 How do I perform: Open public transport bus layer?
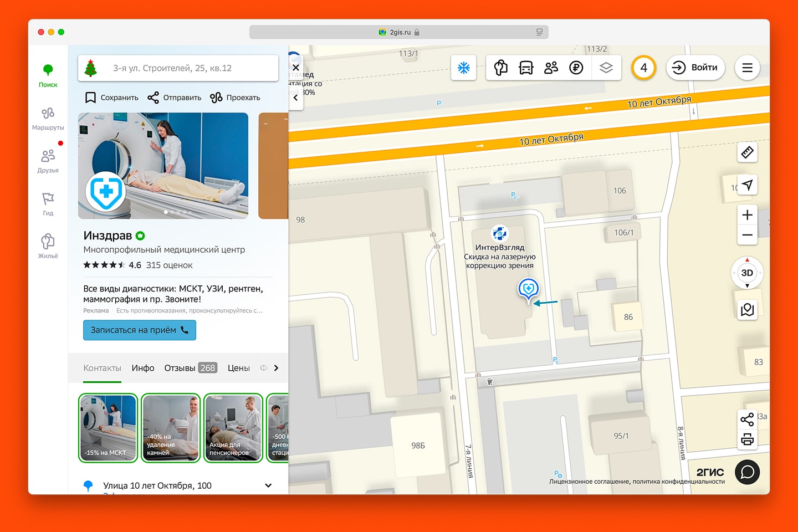click(x=525, y=68)
